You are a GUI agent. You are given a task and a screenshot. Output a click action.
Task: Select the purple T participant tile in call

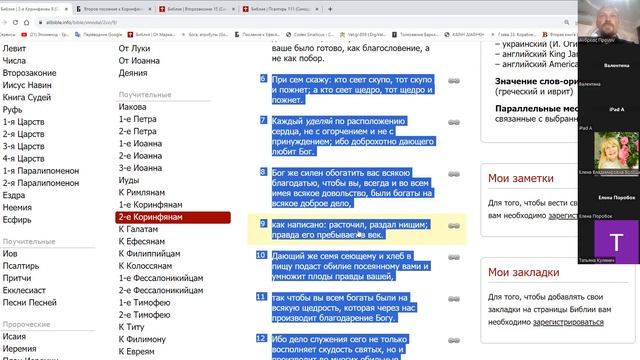tap(616, 242)
